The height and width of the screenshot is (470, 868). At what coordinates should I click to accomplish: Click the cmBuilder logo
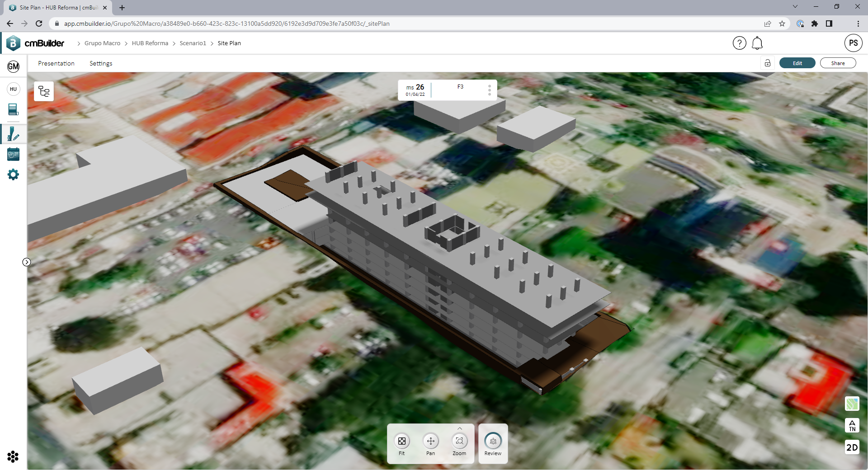click(35, 43)
